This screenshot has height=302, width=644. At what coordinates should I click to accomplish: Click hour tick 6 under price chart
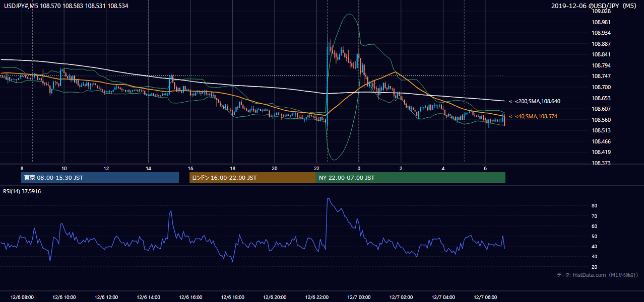click(485, 168)
